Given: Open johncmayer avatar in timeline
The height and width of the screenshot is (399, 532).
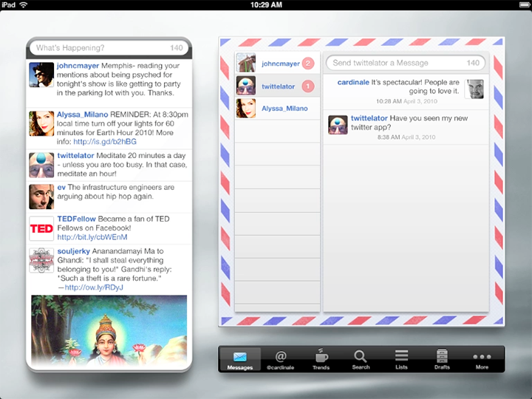Looking at the screenshot, I should pos(41,75).
